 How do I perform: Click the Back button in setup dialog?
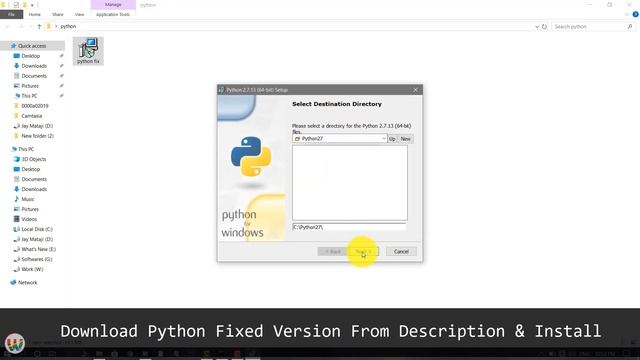[x=333, y=251]
